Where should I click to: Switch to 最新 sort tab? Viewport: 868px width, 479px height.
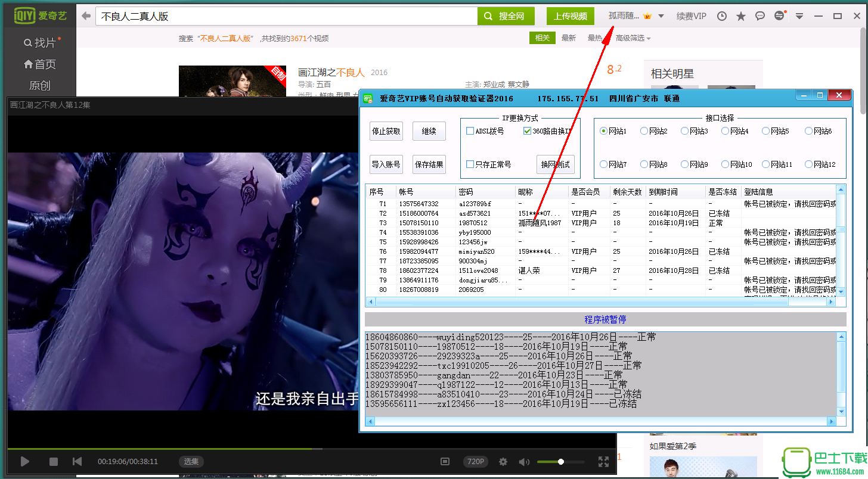(569, 38)
